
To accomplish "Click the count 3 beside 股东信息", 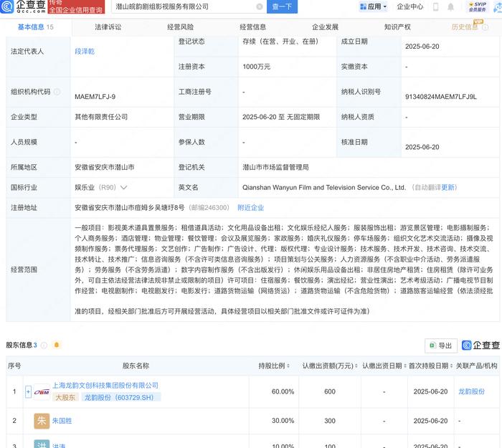I will [x=35, y=345].
